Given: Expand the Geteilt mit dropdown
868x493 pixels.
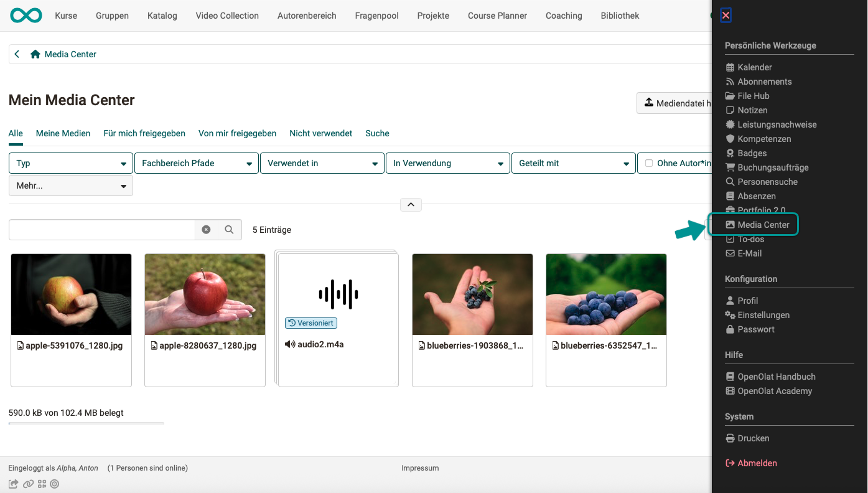Looking at the screenshot, I should point(573,162).
